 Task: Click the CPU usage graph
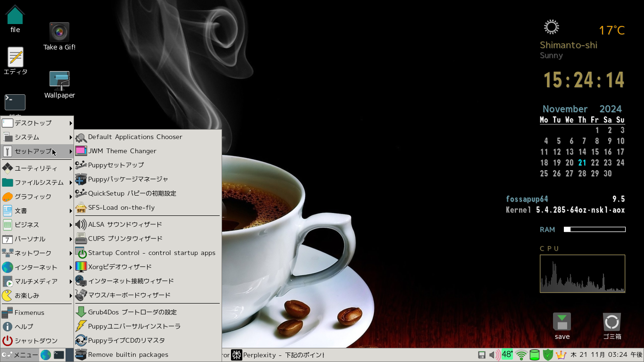(x=582, y=274)
